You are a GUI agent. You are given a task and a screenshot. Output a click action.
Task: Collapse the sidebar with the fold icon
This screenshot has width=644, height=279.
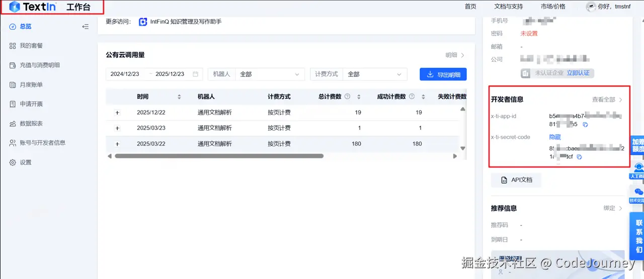pyautogui.click(x=86, y=27)
